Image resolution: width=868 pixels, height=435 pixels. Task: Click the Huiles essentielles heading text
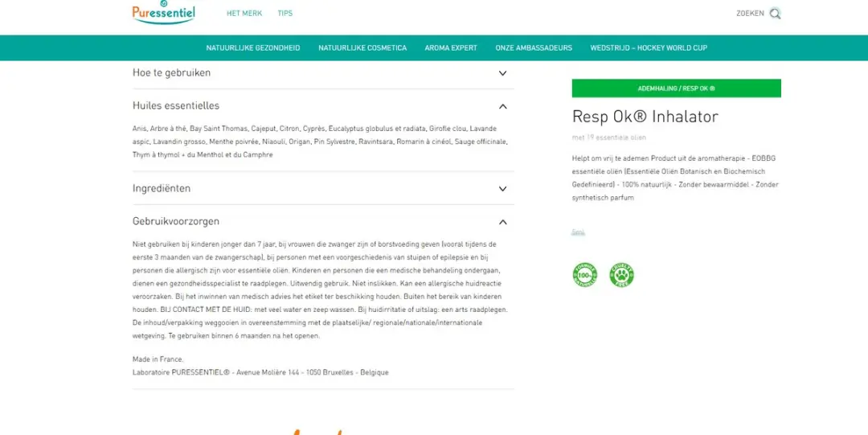(x=176, y=105)
